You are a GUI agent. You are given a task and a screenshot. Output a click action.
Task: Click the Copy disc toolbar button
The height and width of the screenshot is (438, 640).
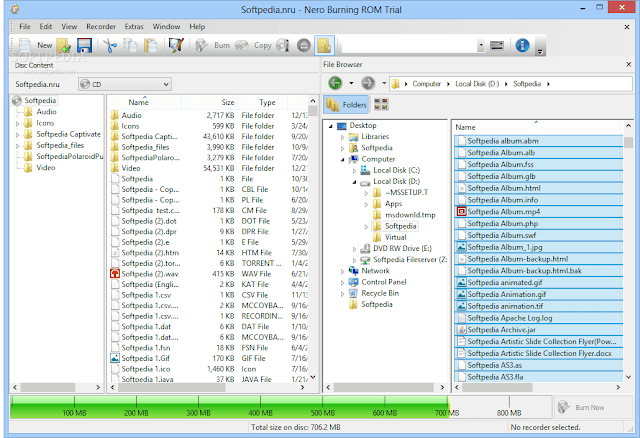tap(254, 45)
